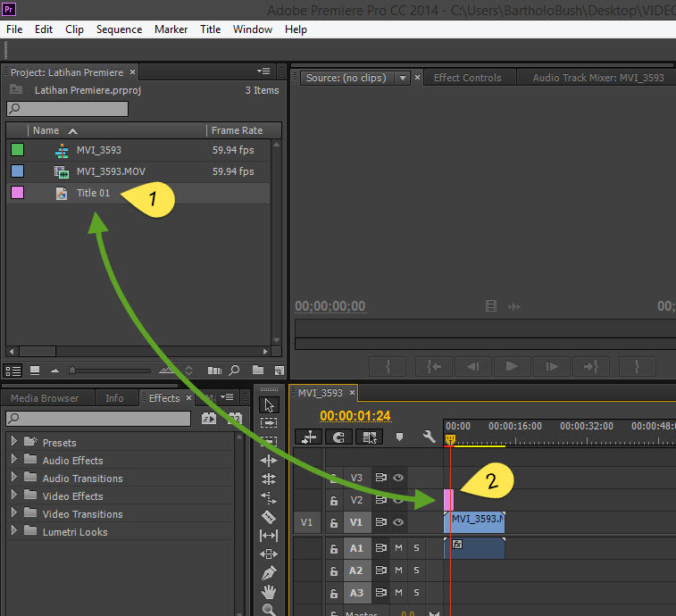Click the green label swatch of MVI_3593
This screenshot has width=676, height=616.
pyautogui.click(x=17, y=150)
